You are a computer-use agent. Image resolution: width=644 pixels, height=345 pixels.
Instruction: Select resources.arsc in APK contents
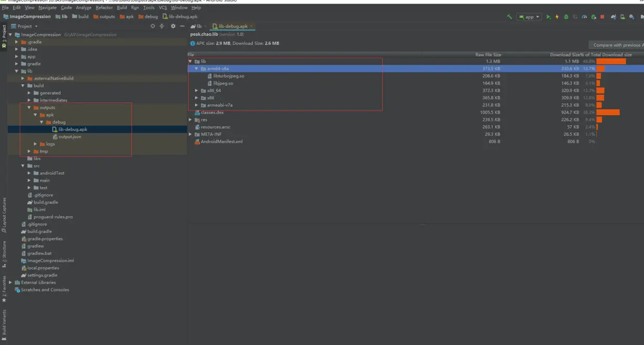click(x=215, y=127)
